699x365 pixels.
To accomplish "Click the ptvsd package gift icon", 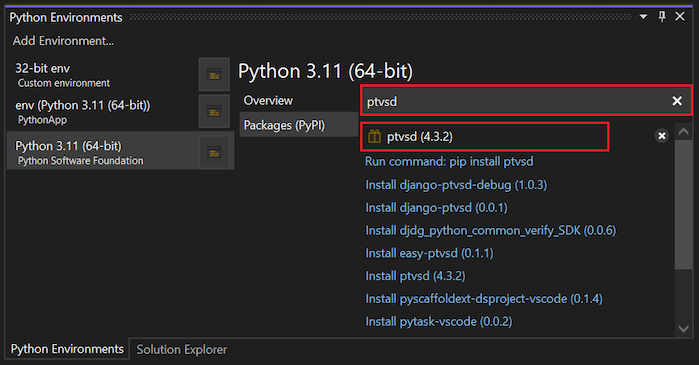I will point(374,136).
